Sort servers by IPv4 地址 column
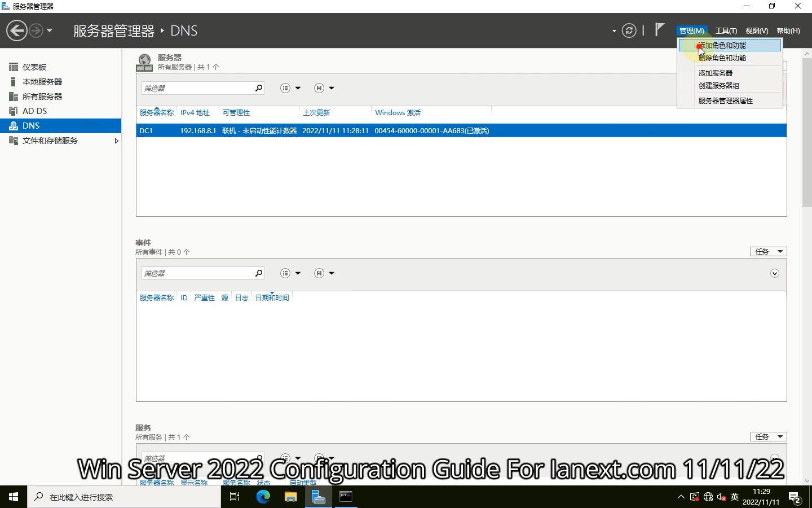This screenshot has height=508, width=812. [x=195, y=112]
